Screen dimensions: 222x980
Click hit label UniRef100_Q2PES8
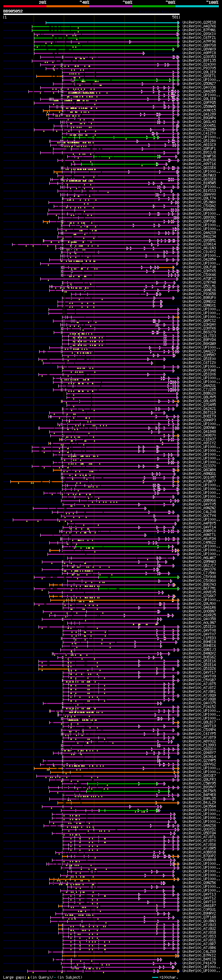tap(199, 23)
